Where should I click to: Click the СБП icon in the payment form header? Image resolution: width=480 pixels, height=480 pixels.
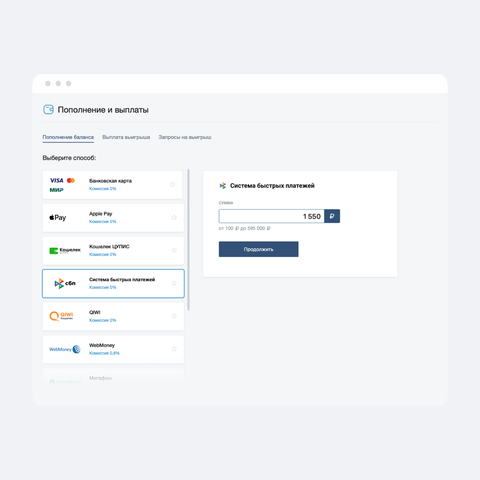tap(223, 186)
